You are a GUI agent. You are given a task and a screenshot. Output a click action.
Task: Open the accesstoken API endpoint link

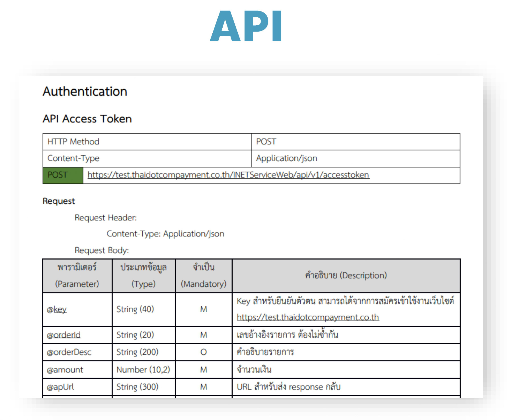click(x=228, y=175)
